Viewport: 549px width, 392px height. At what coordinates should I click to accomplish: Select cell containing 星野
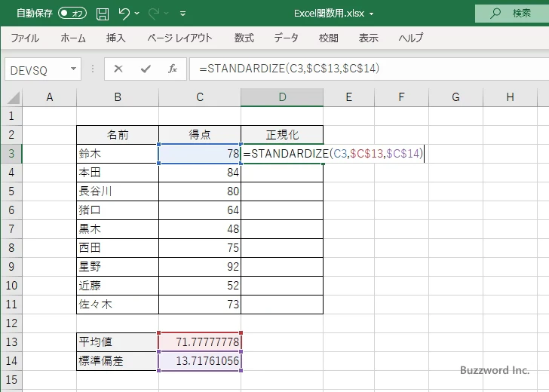(118, 267)
